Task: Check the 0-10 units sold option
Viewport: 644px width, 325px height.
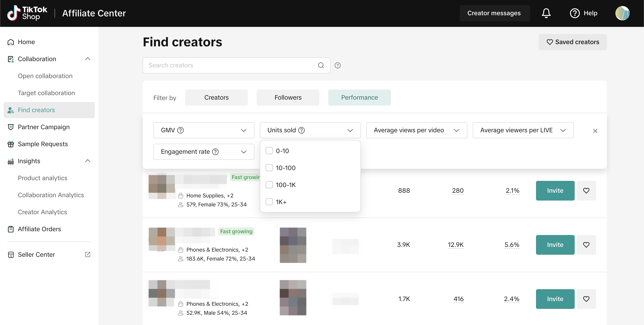Action: [x=269, y=151]
